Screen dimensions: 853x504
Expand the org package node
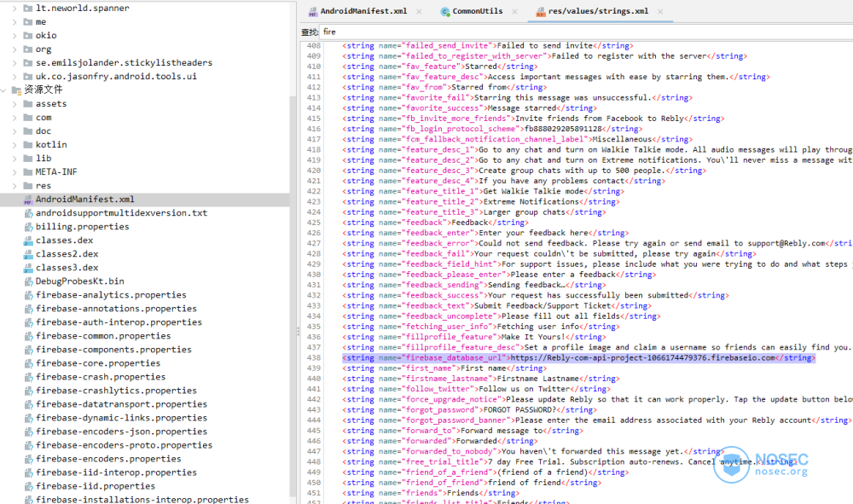pos(15,49)
